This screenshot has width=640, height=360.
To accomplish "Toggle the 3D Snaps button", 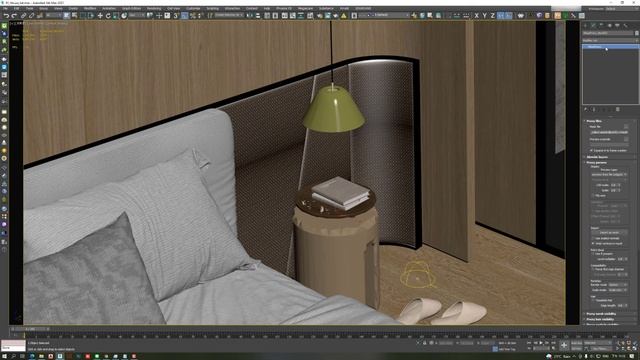I will [x=176, y=16].
